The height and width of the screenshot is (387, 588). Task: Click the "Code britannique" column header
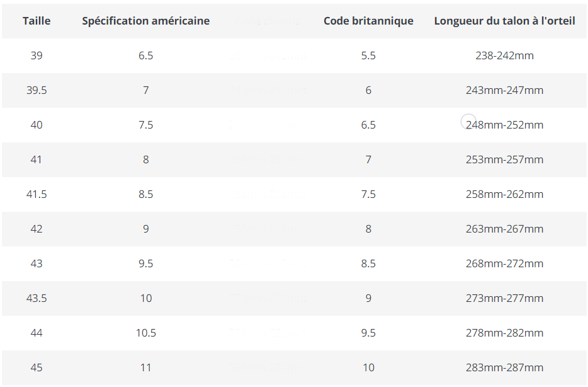(368, 21)
